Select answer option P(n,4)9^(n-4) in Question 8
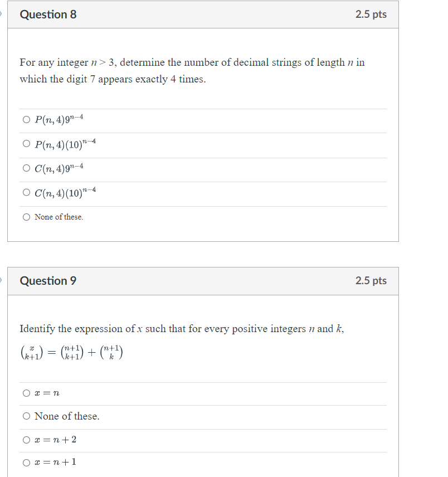448x477 pixels. pos(26,119)
